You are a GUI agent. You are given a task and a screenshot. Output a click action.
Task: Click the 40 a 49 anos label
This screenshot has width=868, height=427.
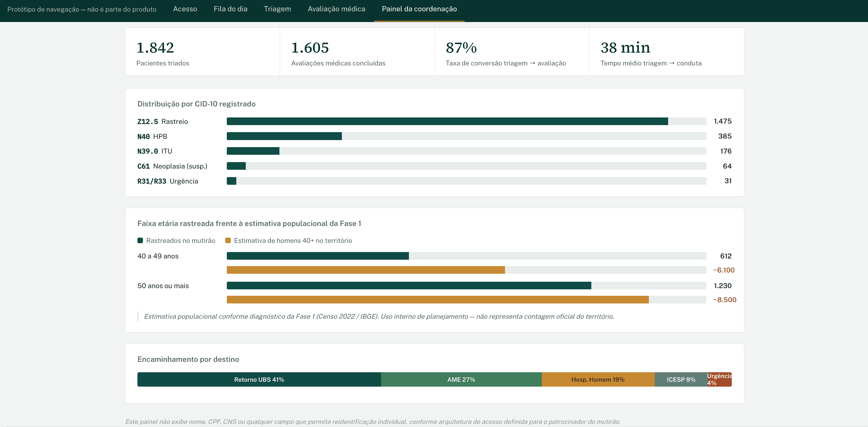point(158,256)
